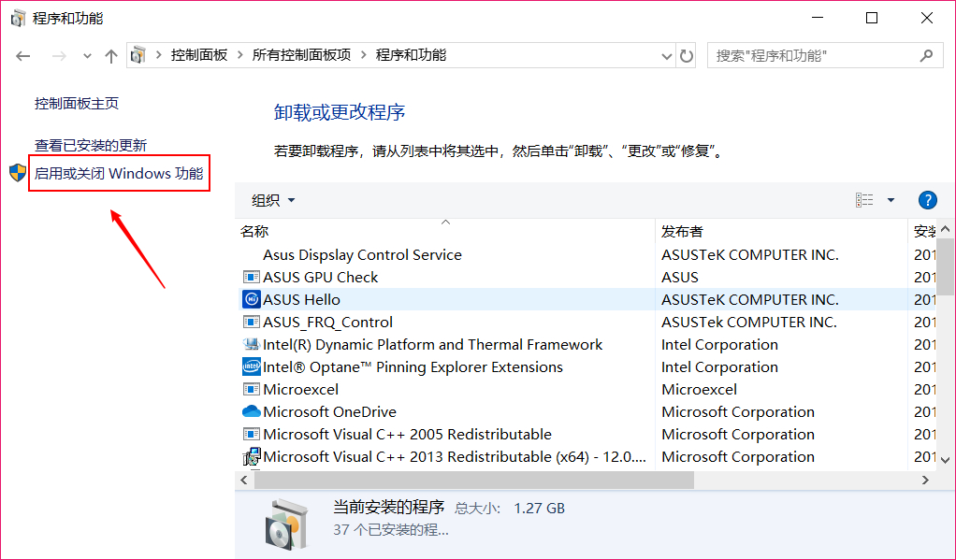Image resolution: width=956 pixels, height=560 pixels.
Task: Click the ASUS Hello program icon
Action: [251, 300]
